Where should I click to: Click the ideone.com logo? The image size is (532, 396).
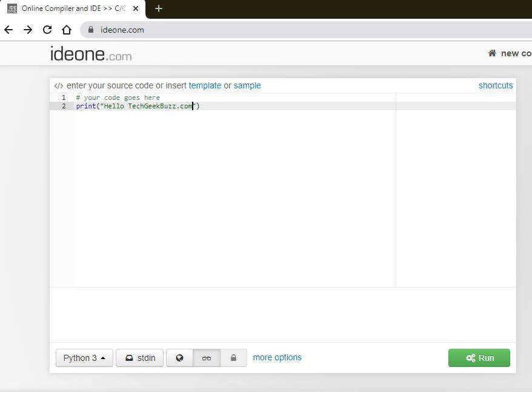tap(91, 54)
